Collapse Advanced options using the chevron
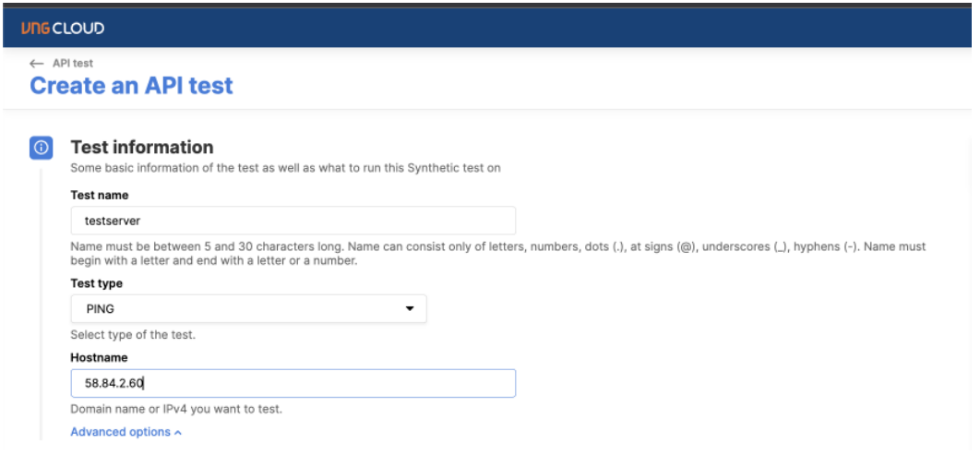Viewport: 980px width, 455px height. click(x=178, y=432)
